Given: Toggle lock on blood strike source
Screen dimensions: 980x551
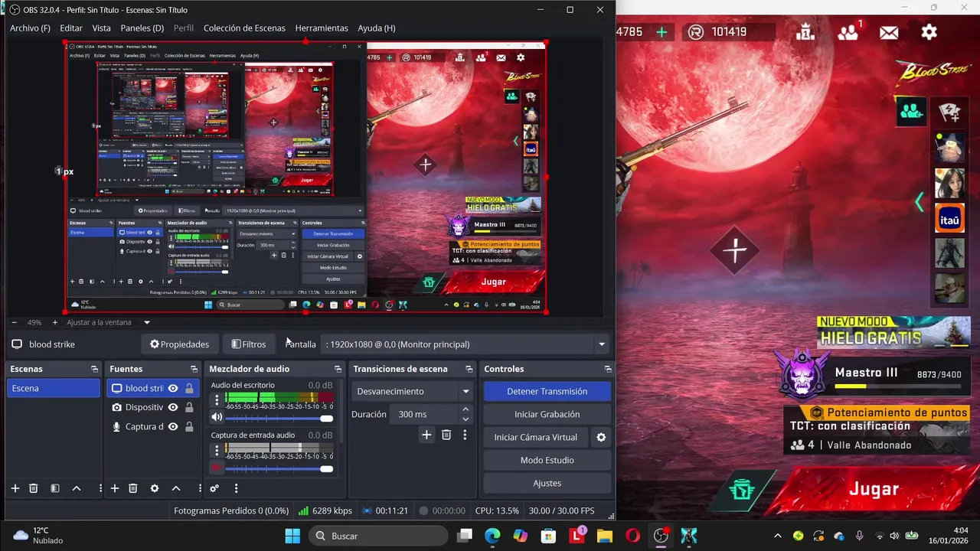Looking at the screenshot, I should click(x=189, y=388).
